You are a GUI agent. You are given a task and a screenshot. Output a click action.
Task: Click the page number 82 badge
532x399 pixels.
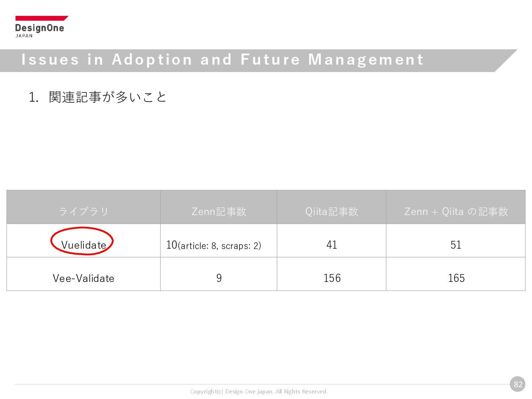(518, 384)
